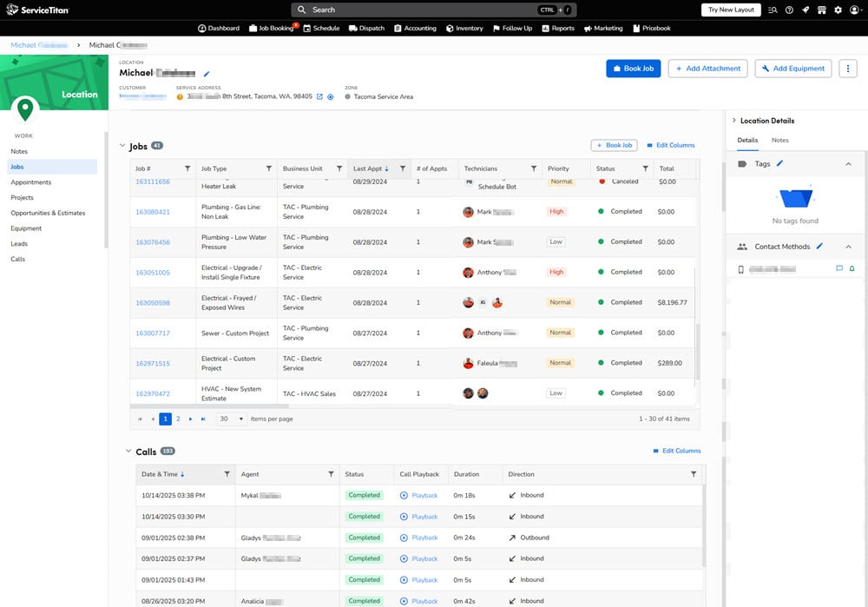Open the Dispatch menu item
The height and width of the screenshot is (607, 868).
pos(367,28)
